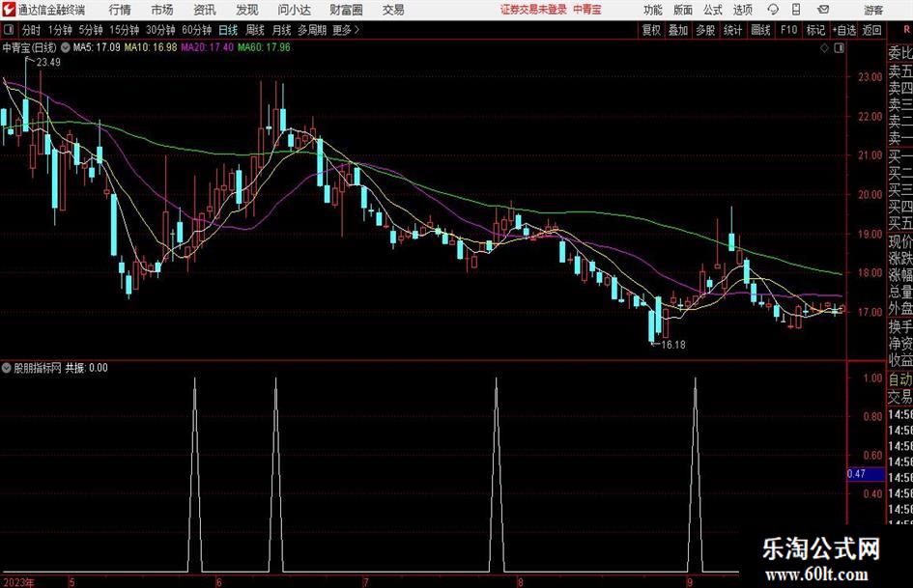Select the 周线 weekly period
This screenshot has height=588, width=913.
coord(255,30)
